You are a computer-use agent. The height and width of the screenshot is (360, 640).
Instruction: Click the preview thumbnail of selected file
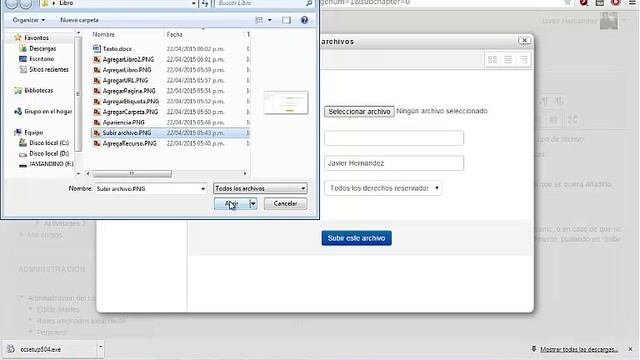286,102
